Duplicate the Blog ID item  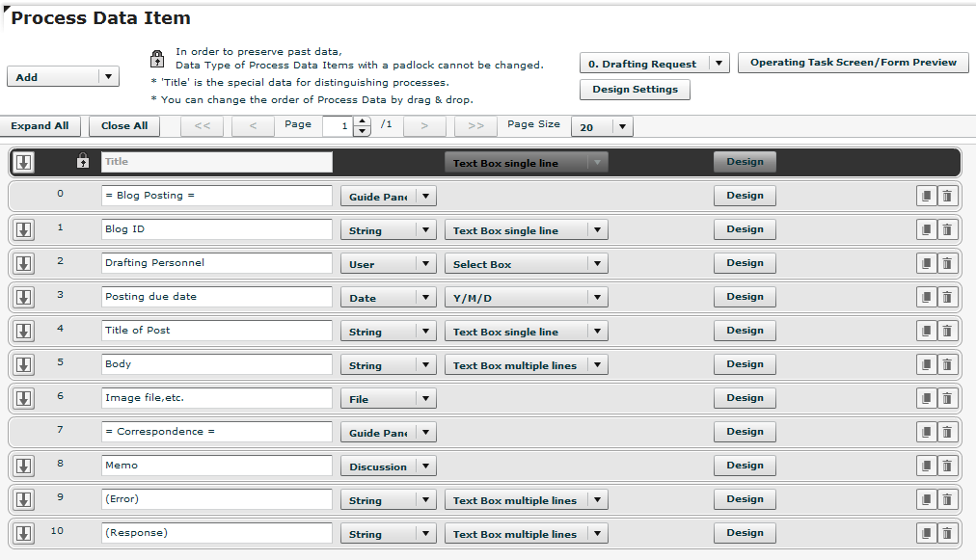tap(926, 229)
